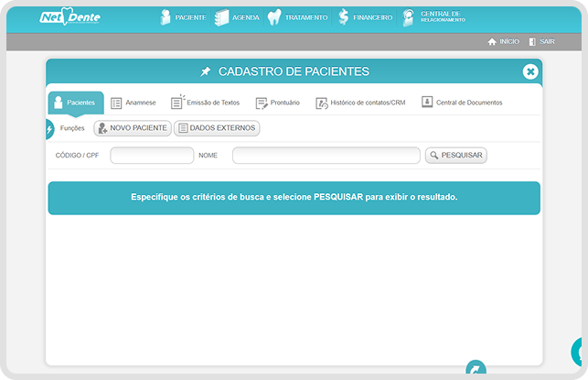Click the home house icon
Image resolution: width=588 pixels, height=380 pixels.
click(492, 42)
